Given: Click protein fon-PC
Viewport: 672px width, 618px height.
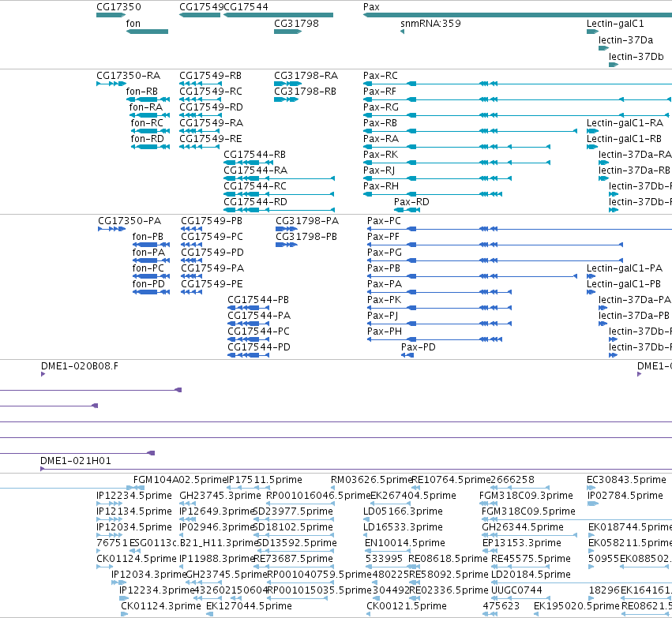Looking at the screenshot, I should 152,276.
